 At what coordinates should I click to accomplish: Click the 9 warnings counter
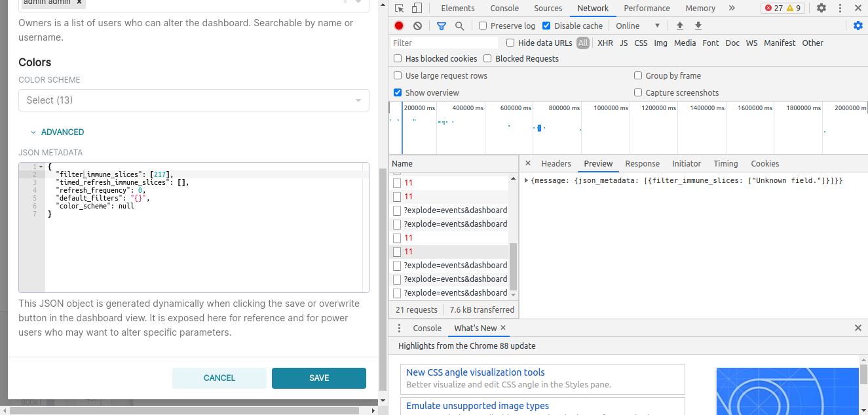pos(794,9)
